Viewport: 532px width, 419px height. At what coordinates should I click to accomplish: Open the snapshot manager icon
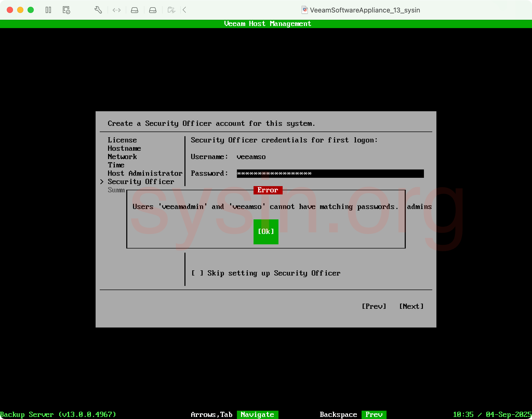pos(66,10)
